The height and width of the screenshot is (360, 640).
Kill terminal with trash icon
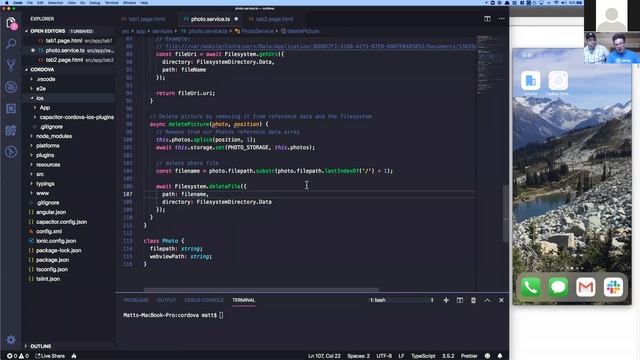click(x=473, y=300)
